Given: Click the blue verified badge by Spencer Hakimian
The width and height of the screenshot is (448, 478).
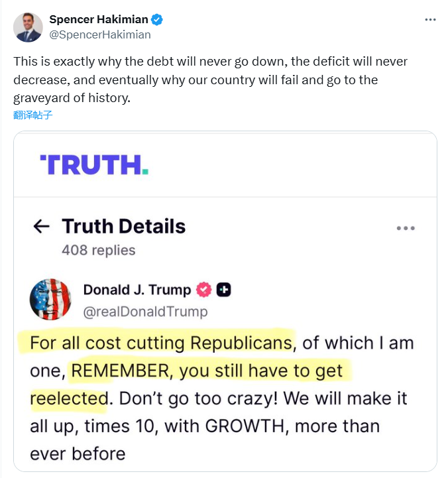Looking at the screenshot, I should (x=156, y=19).
